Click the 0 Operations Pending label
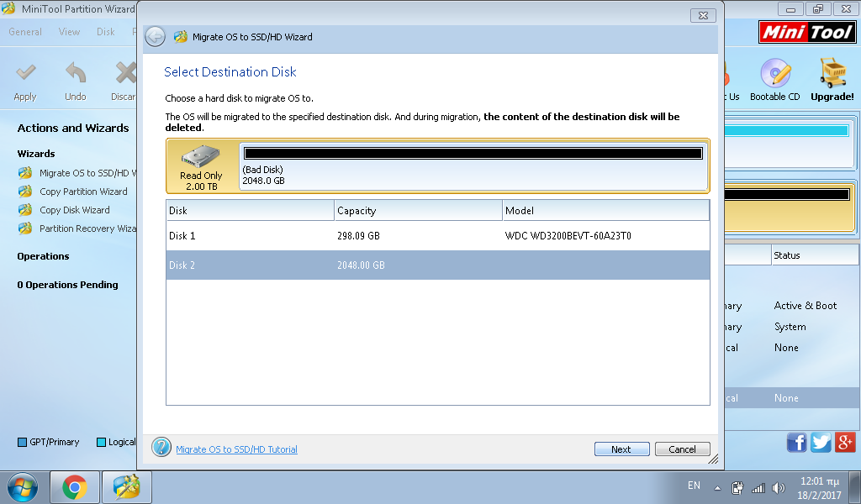This screenshot has height=504, width=861. (x=67, y=285)
